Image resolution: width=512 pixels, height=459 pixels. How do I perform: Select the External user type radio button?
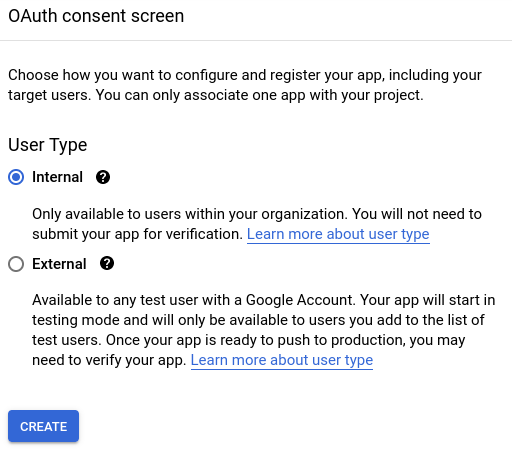pos(16,264)
